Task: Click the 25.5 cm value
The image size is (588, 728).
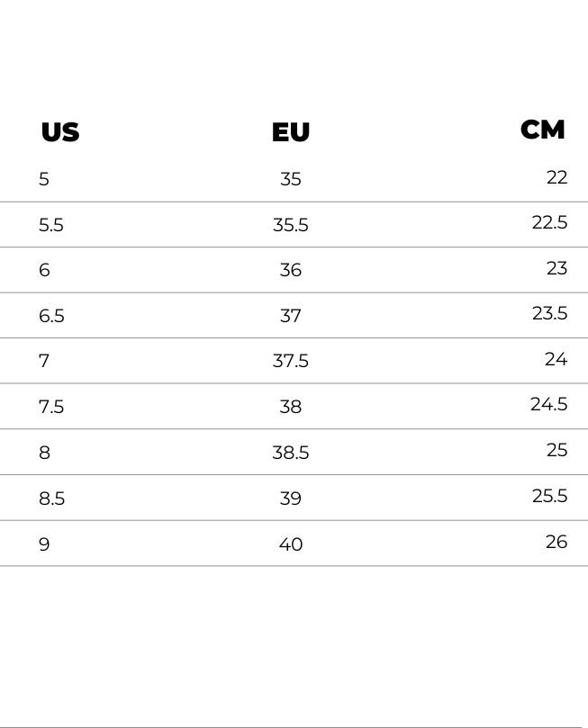Action: [x=550, y=496]
